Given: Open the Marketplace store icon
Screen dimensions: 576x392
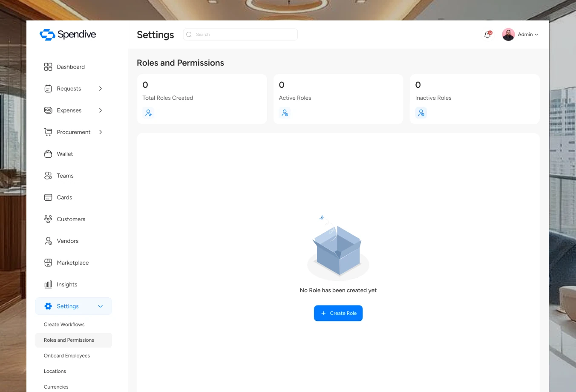Looking at the screenshot, I should [48, 262].
